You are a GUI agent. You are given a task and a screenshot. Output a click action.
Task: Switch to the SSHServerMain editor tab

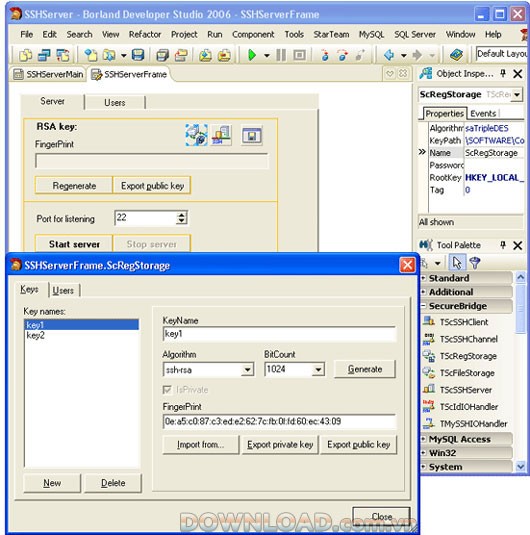48,74
